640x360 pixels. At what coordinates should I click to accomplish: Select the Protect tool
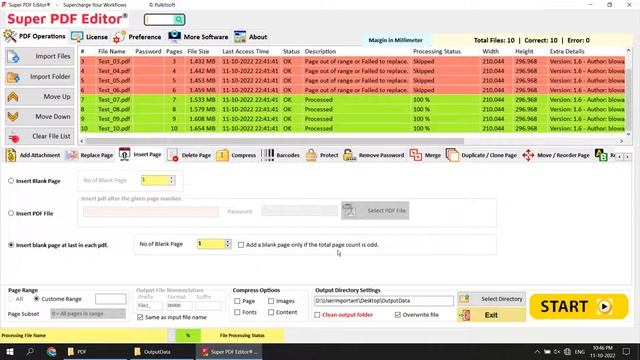pos(322,155)
